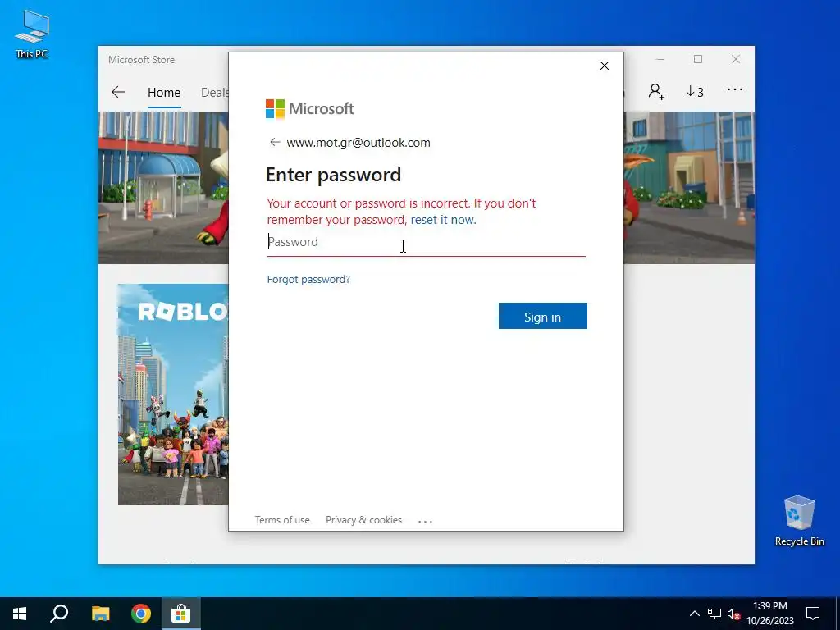Go back from the email www.mot.gr@outlook.com
Screen dimensions: 840x630
(x=275, y=142)
